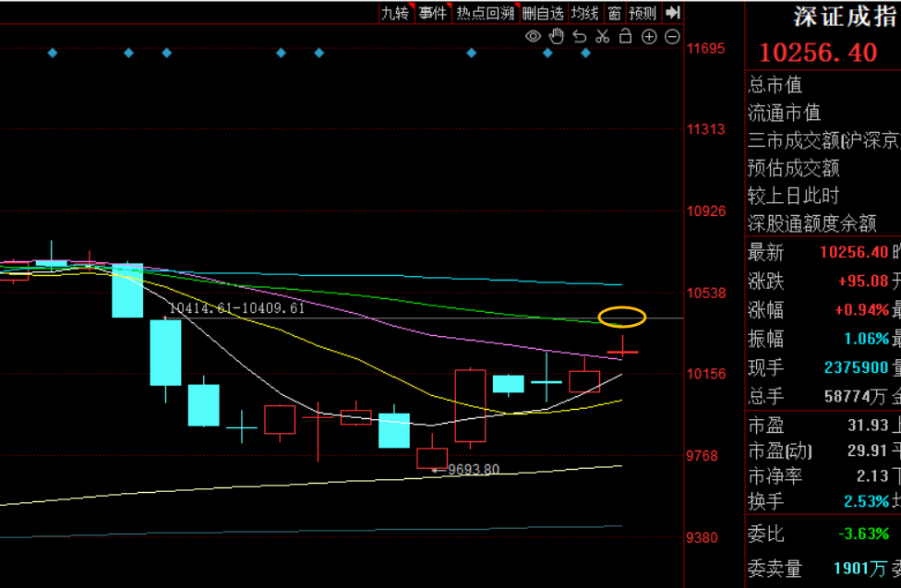Open the 九转 indicator tab
901x588 pixels.
point(394,13)
